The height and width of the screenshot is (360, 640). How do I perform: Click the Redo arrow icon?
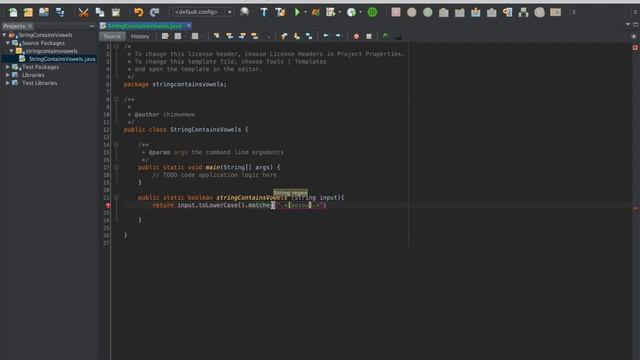point(154,12)
